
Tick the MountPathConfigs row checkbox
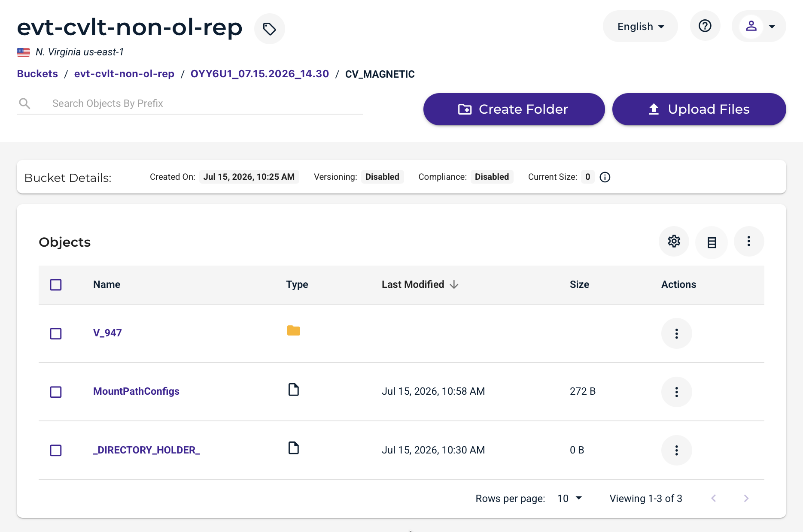click(x=56, y=392)
